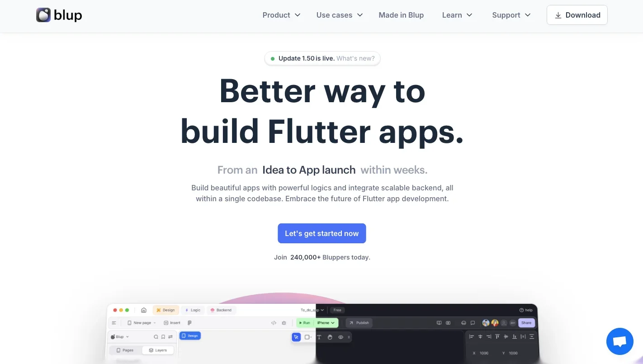643x364 pixels.
Task: Open the What's new? link
Action: [355, 58]
